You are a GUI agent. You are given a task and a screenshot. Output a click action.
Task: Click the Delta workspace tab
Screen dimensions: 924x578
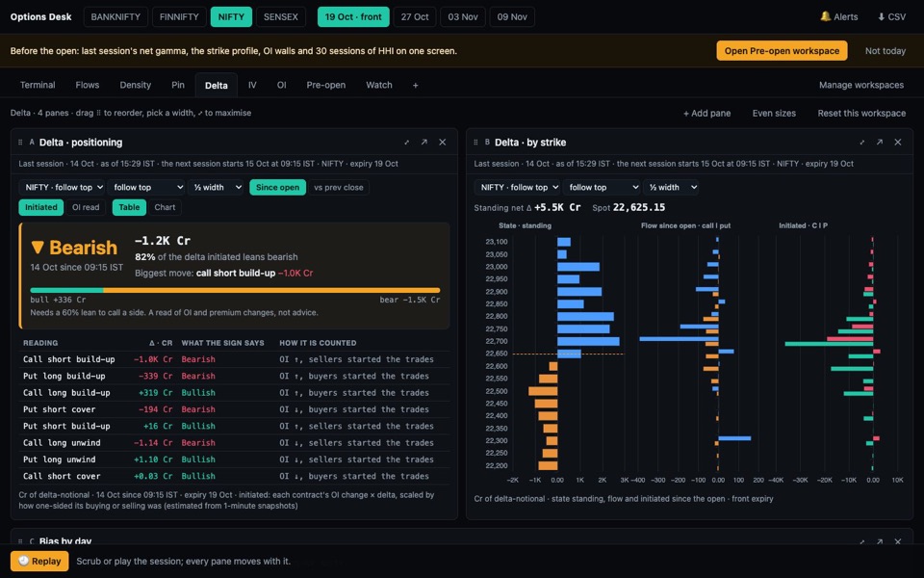coord(217,86)
